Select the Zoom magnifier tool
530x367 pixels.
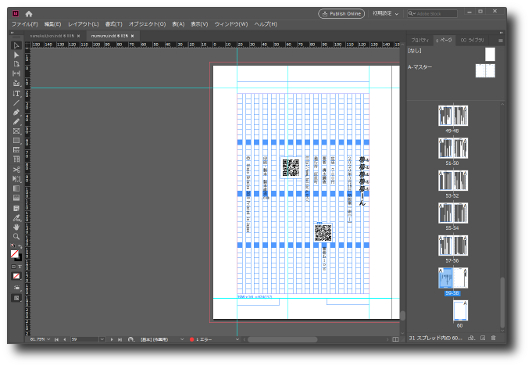point(16,237)
